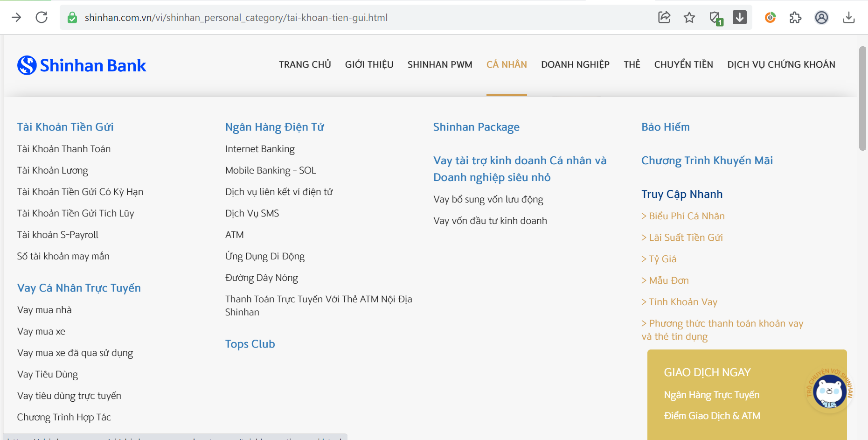Open the shield extension with badge 1
Screen dimensions: 868x440
point(715,18)
